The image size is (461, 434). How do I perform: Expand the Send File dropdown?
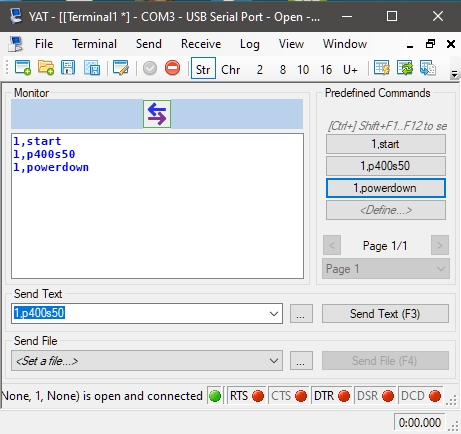click(274, 361)
